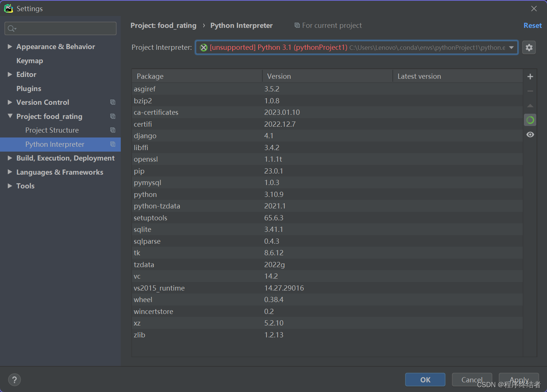Select the bzip2 package row
Image resolution: width=547 pixels, height=392 pixels.
coord(327,101)
